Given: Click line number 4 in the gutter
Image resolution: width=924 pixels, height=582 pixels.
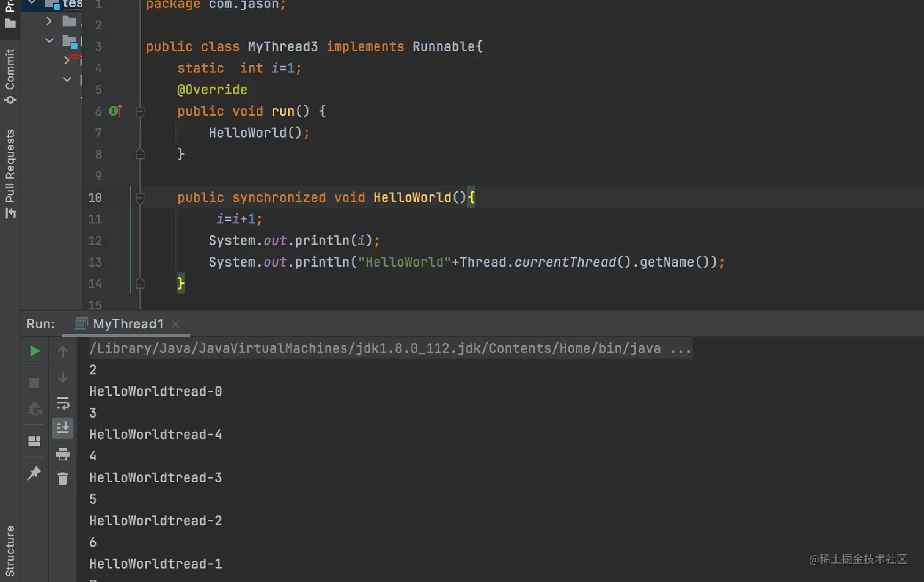Looking at the screenshot, I should pyautogui.click(x=98, y=68).
